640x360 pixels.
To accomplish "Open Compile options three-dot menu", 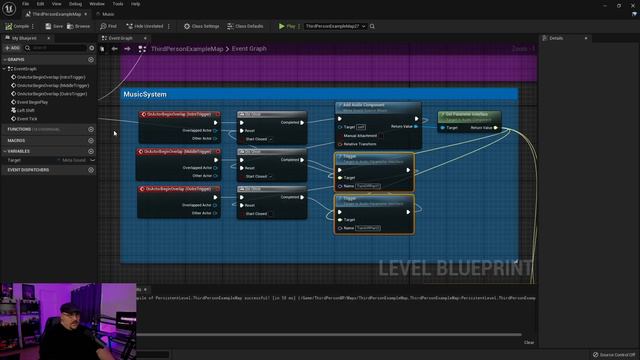I will click(33, 26).
